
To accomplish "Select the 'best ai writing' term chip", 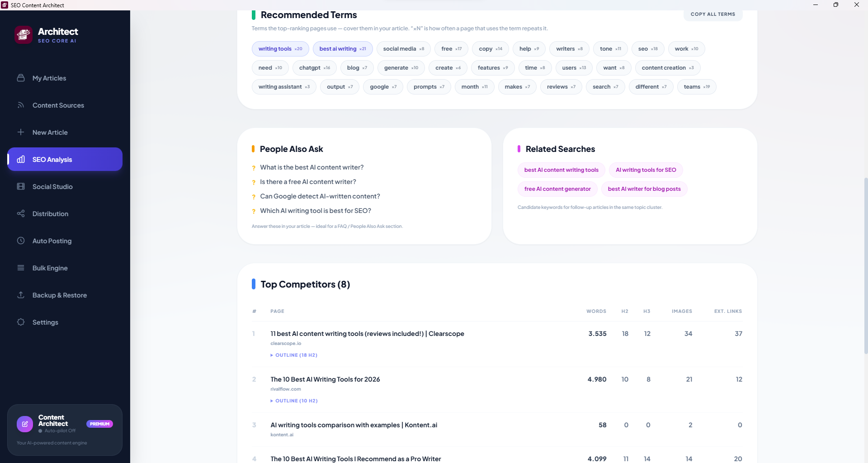I will (x=343, y=49).
